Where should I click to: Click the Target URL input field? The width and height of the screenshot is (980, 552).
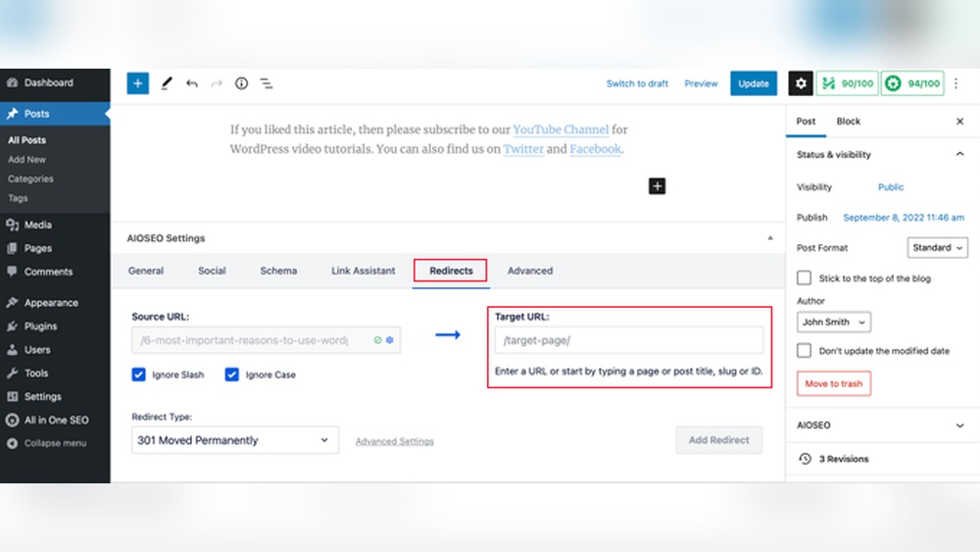tap(629, 340)
